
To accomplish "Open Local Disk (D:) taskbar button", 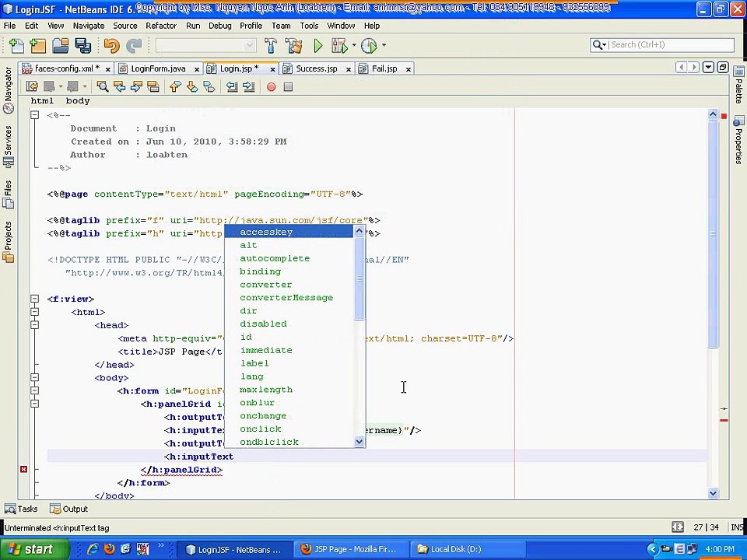I will pos(468,549).
